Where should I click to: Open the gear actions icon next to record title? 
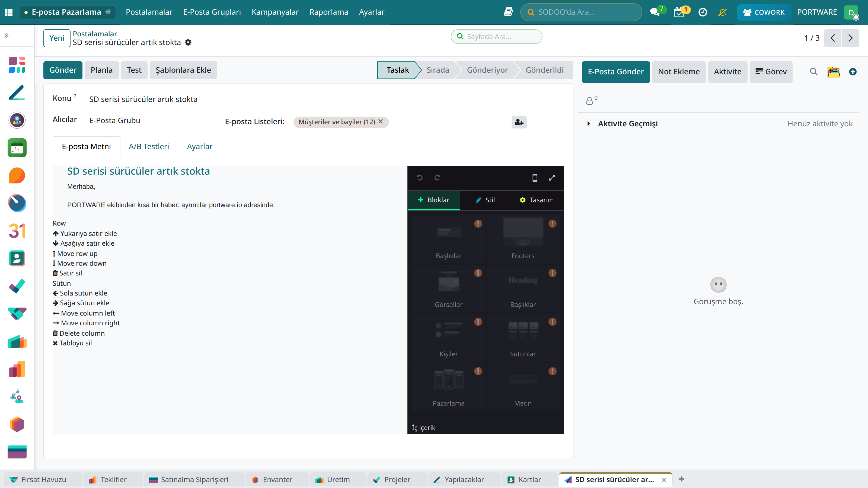[188, 43]
